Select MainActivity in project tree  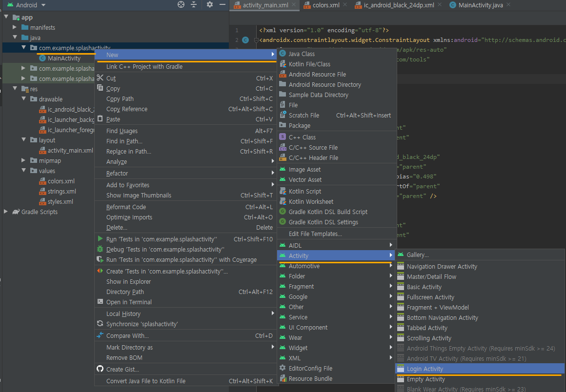click(64, 58)
